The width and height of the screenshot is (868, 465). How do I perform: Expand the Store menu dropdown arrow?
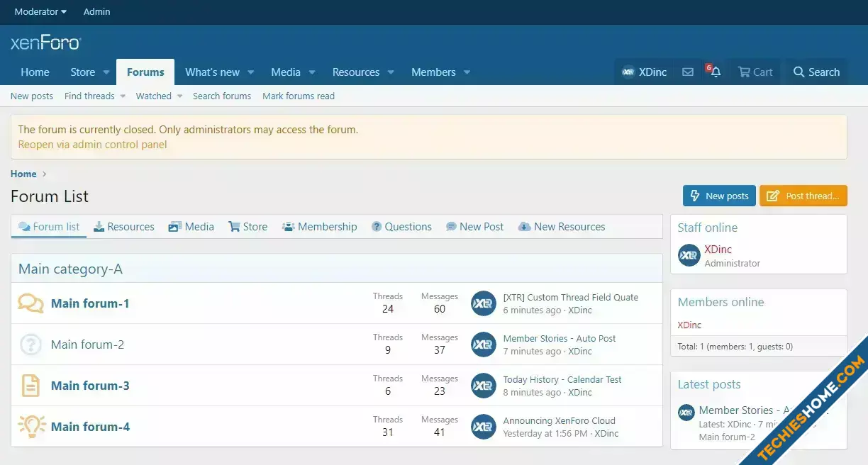click(106, 72)
